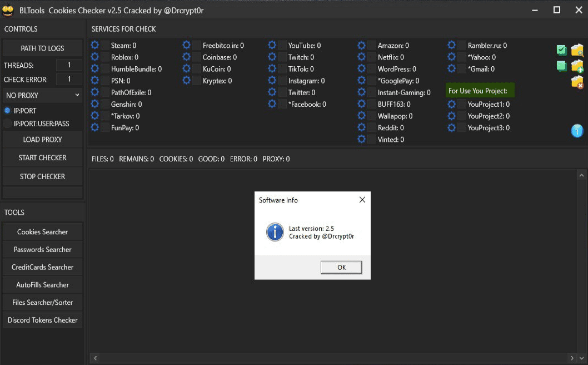The height and width of the screenshot is (365, 588).
Task: Click the remove folder icon
Action: pos(577,81)
